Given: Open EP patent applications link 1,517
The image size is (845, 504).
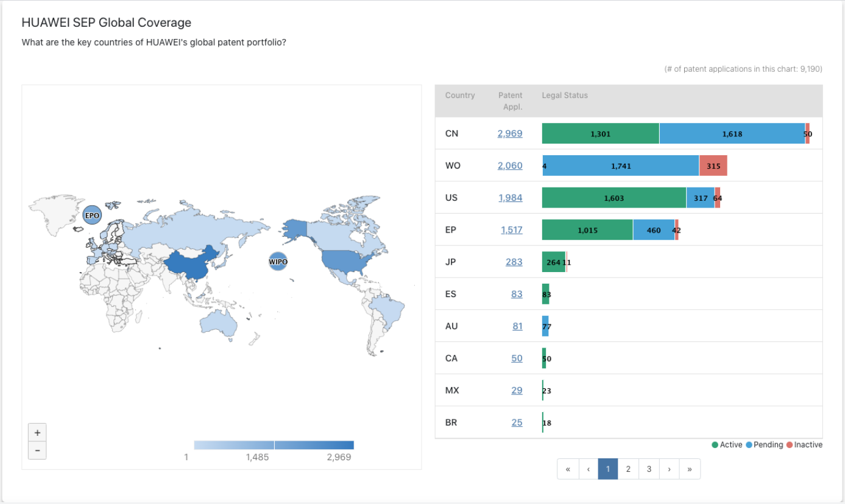Looking at the screenshot, I should 512,230.
